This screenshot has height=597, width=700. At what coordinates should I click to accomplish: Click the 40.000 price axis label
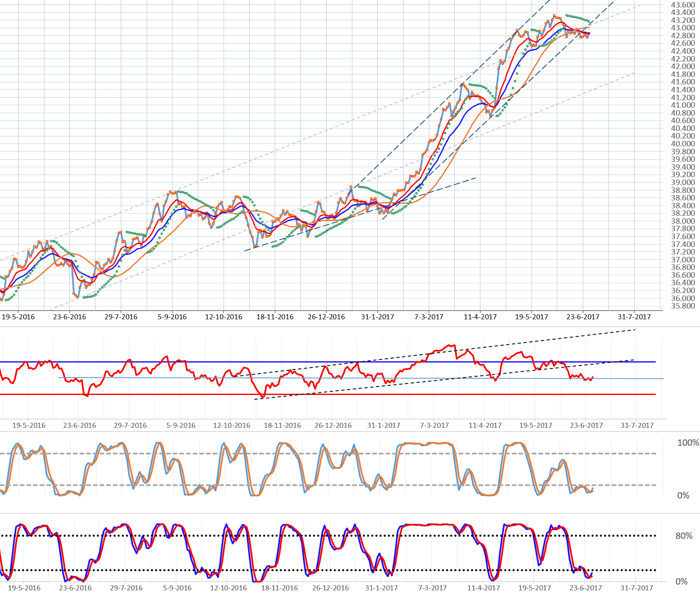pyautogui.click(x=683, y=144)
